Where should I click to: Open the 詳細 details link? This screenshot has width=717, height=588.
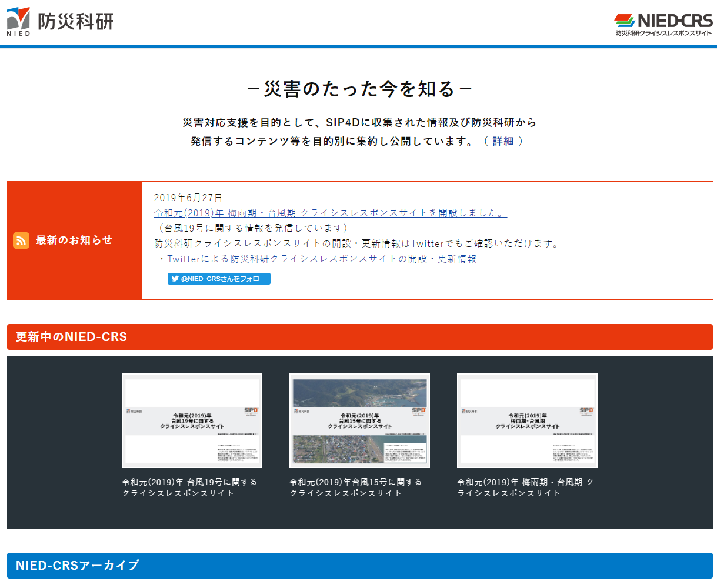click(503, 141)
